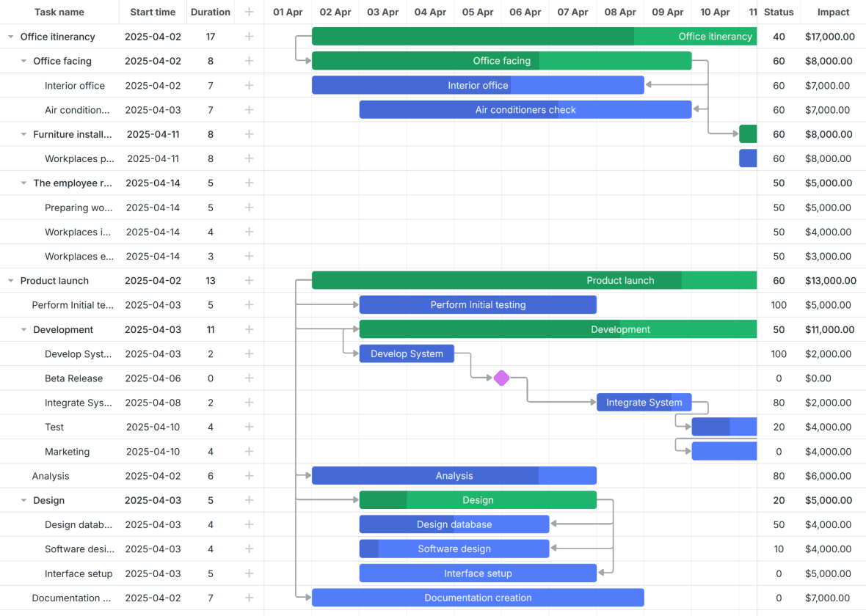
Task: Collapse the Office itinerancy group
Action: (10, 36)
